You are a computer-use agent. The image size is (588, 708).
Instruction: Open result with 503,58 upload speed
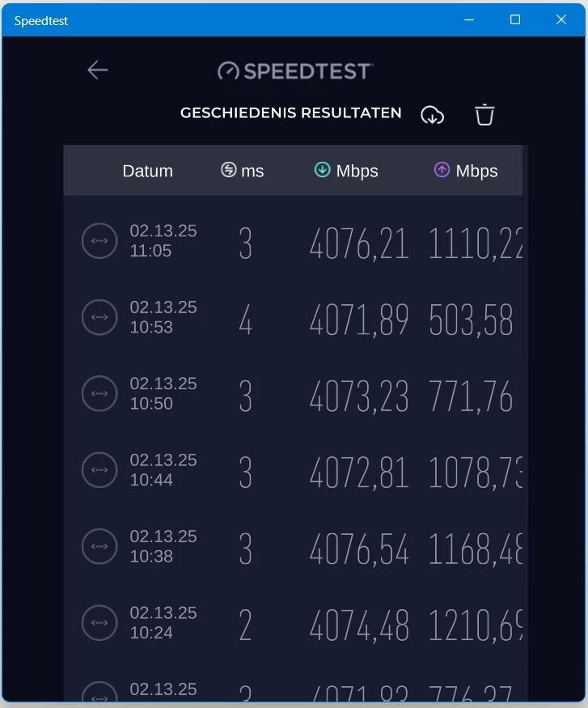pos(471,320)
